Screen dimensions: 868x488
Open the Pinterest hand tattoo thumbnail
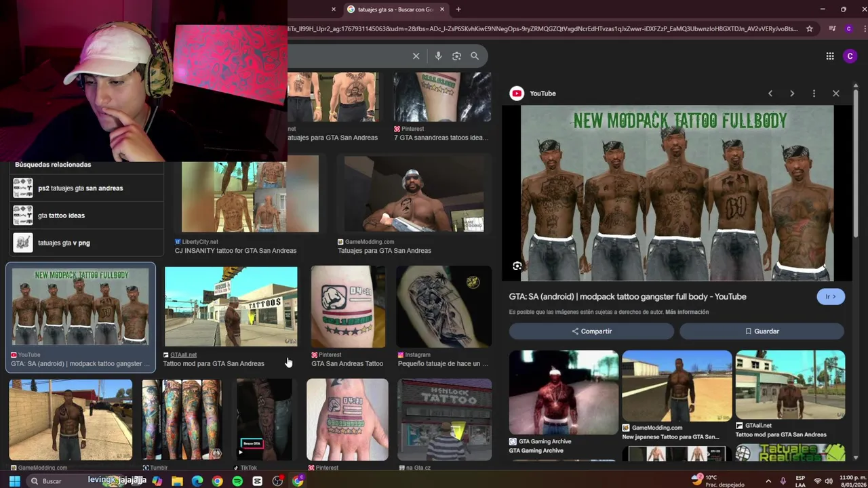[347, 420]
